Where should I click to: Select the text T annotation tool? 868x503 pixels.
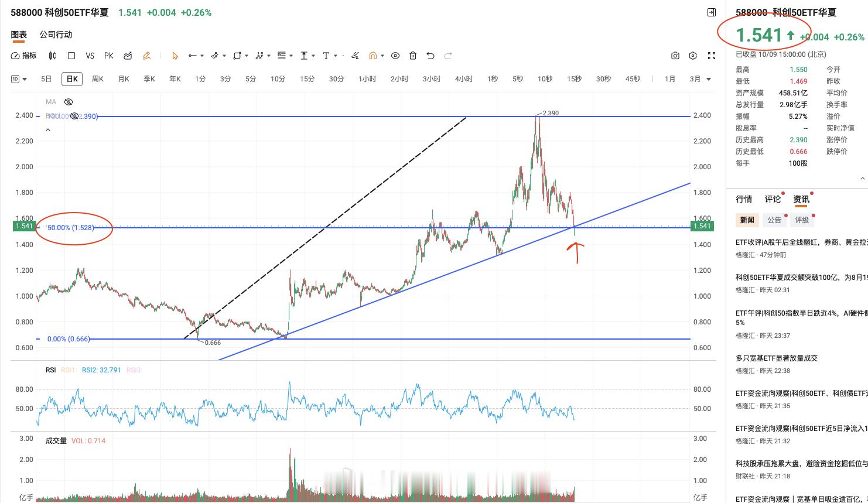click(x=326, y=56)
